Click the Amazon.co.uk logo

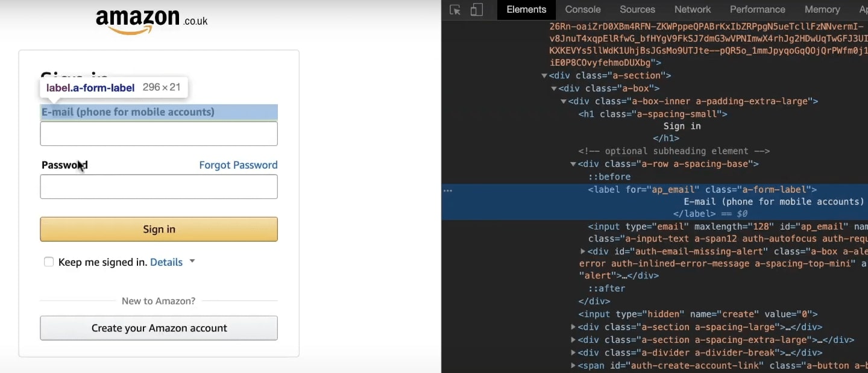pos(152,20)
